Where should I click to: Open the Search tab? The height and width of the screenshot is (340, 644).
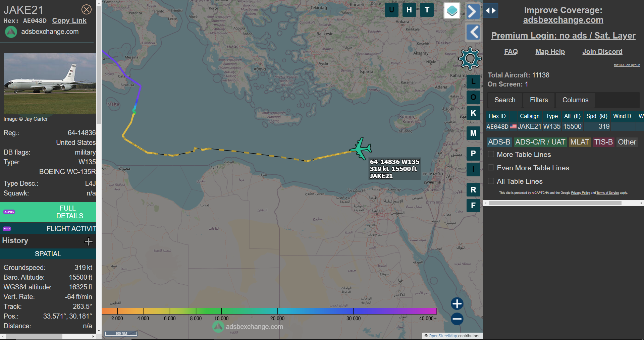click(x=505, y=100)
